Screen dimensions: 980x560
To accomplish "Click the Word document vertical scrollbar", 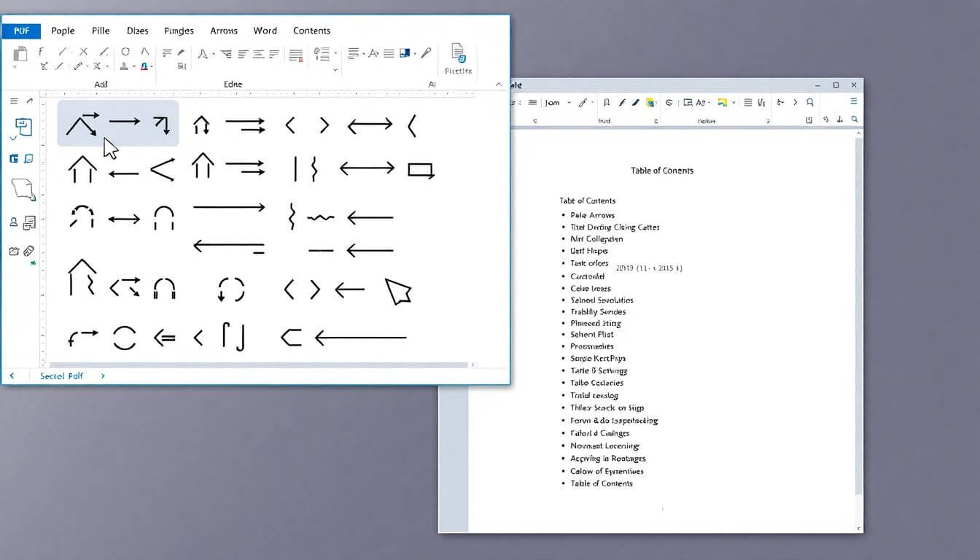I will coord(858,314).
